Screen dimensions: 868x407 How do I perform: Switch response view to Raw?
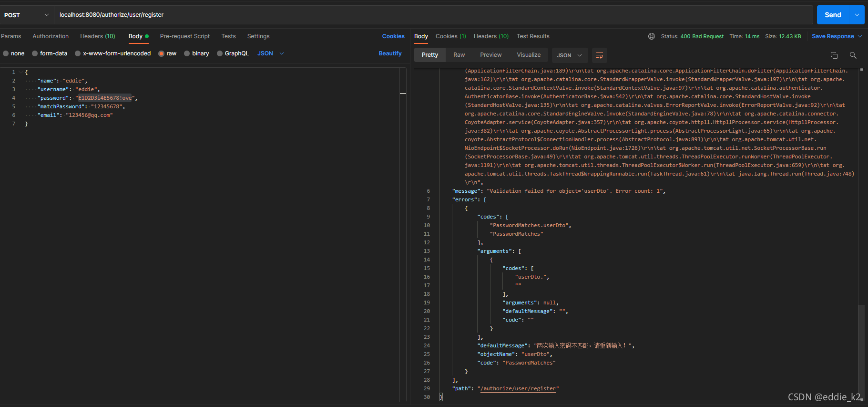click(459, 55)
